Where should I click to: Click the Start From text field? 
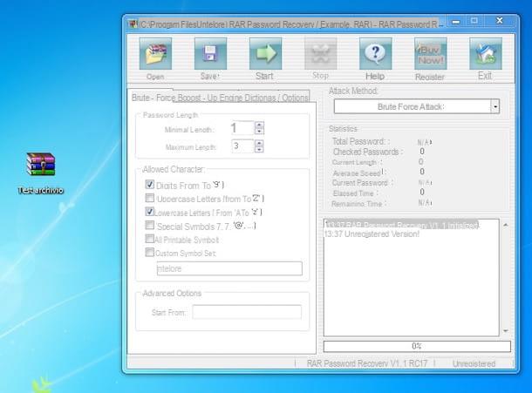(247, 312)
